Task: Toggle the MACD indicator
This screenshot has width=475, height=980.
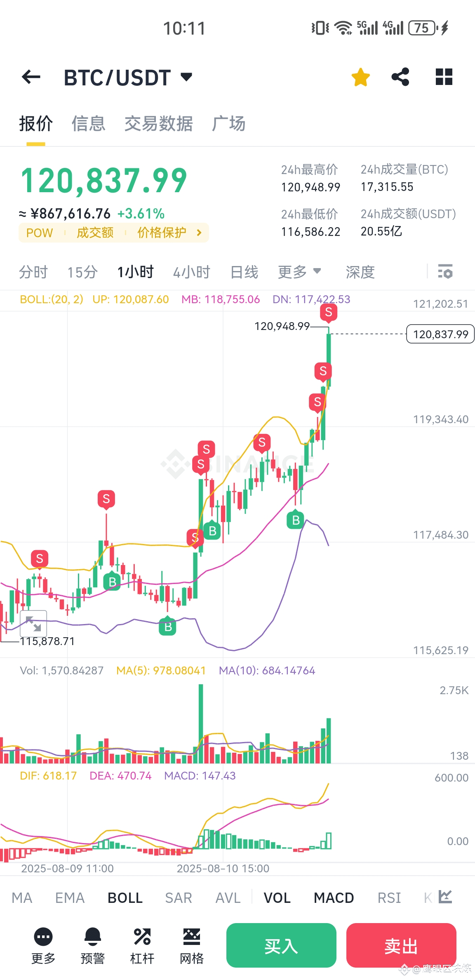Action: coord(334,898)
